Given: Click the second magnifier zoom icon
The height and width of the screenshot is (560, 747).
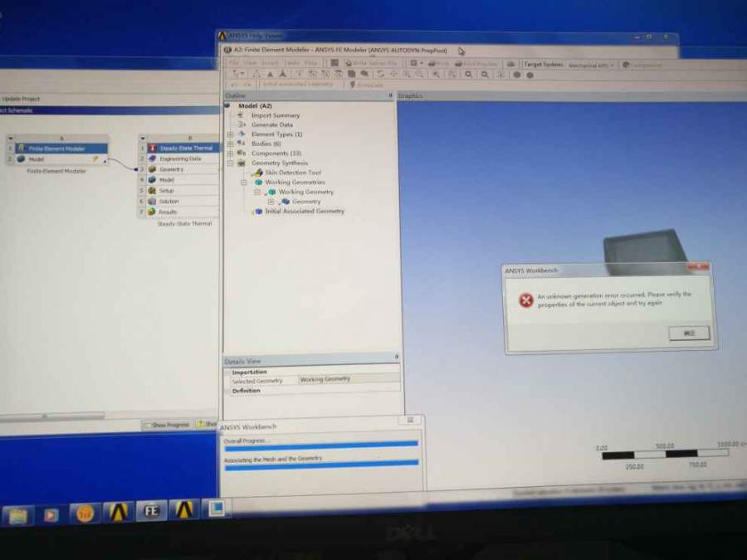Looking at the screenshot, I should click(x=485, y=75).
